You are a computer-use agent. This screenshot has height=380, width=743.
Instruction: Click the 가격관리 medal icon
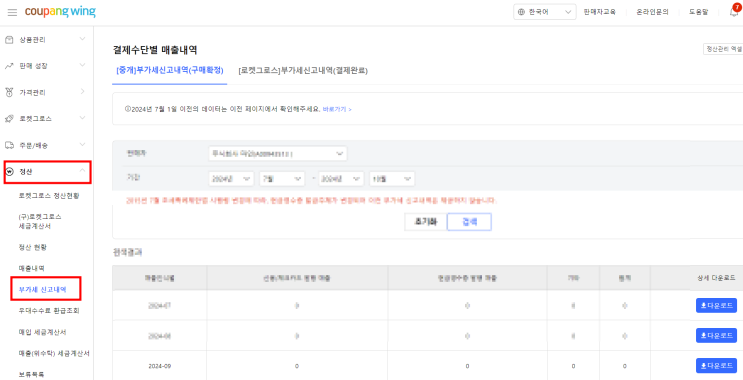pos(9,92)
